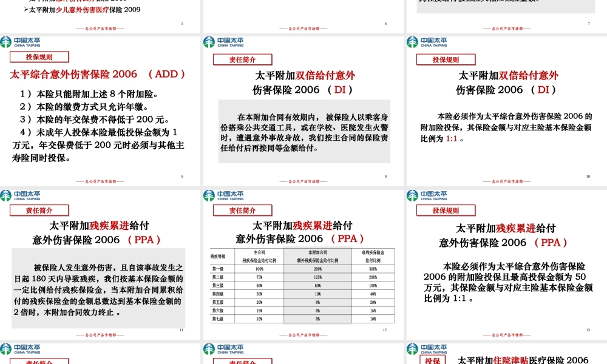Click the 125% cell in the table

pos(318,277)
